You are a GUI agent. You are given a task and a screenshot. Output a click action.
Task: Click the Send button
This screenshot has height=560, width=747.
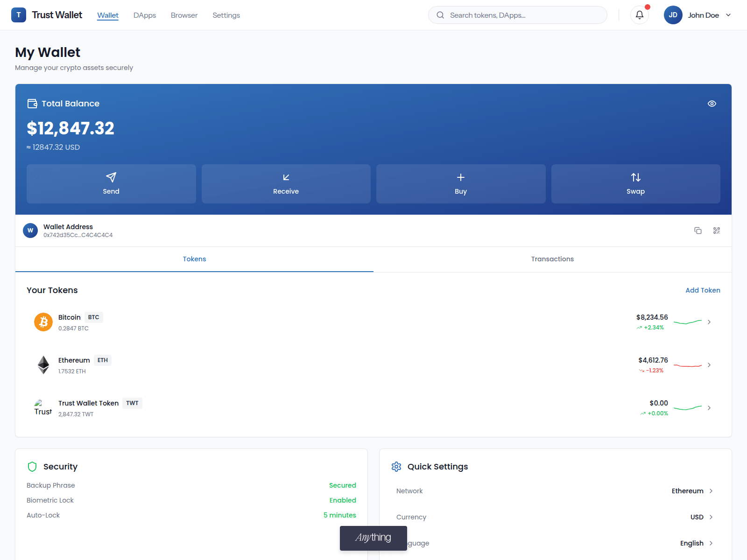point(111,183)
